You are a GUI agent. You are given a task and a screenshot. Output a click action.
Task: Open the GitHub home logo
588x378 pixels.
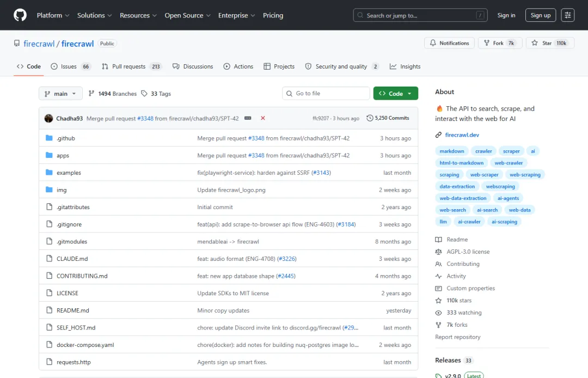coord(20,15)
